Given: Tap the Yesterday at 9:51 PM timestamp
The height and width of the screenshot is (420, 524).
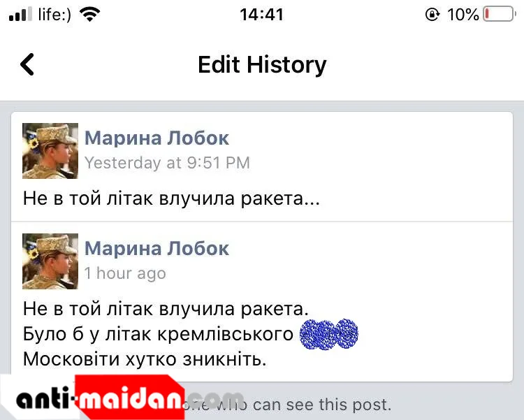Looking at the screenshot, I should pos(167,164).
